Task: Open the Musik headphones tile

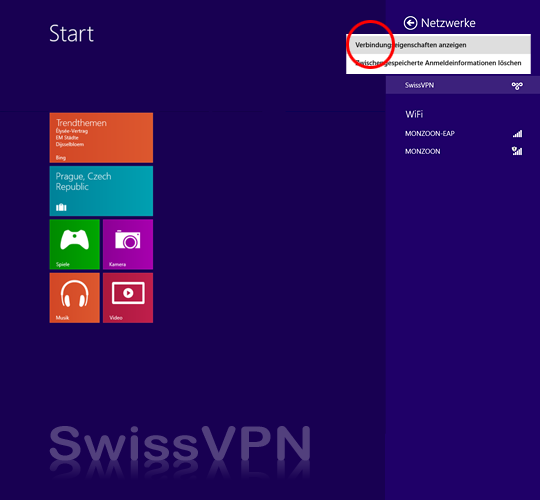Action: [x=74, y=298]
